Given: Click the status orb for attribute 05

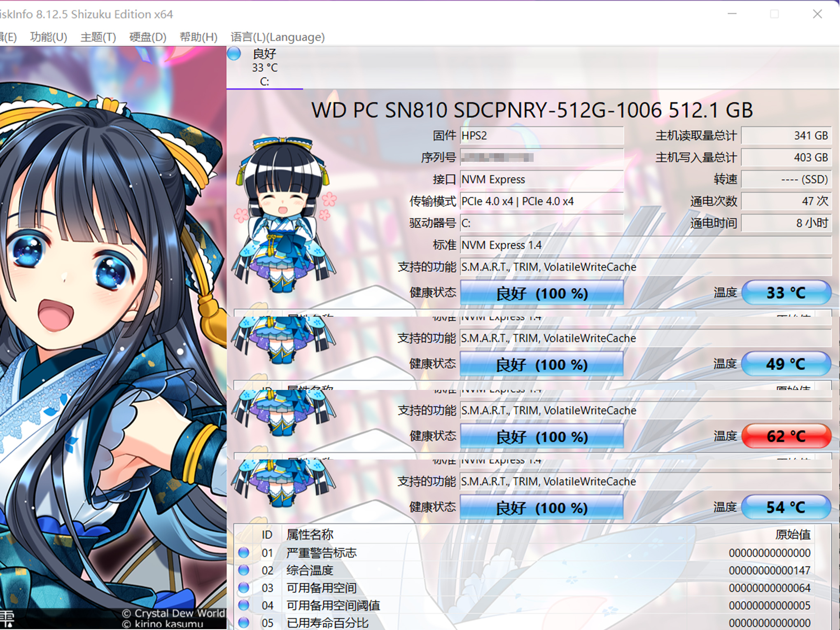Looking at the screenshot, I should 244,623.
